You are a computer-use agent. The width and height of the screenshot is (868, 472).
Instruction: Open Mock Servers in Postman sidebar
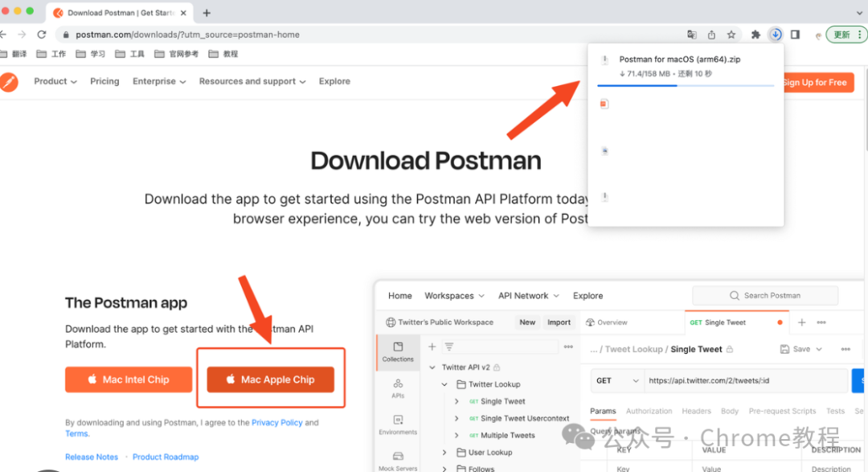[x=398, y=461]
